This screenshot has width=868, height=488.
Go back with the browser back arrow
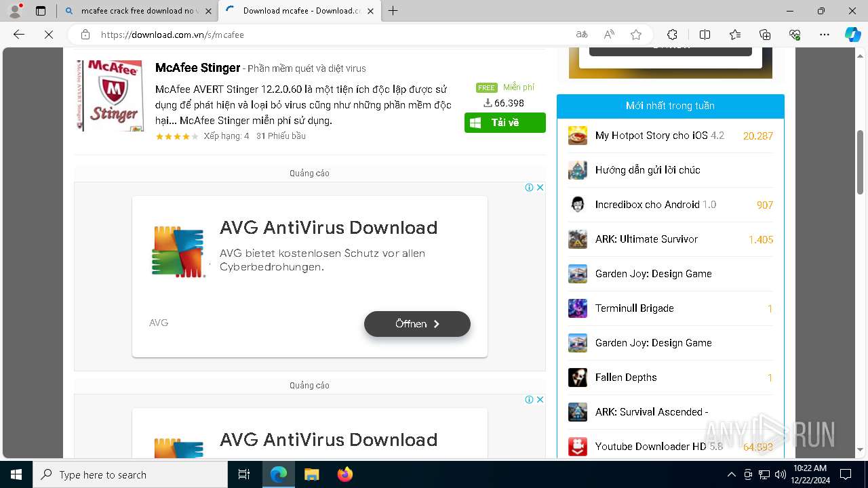[x=19, y=35]
